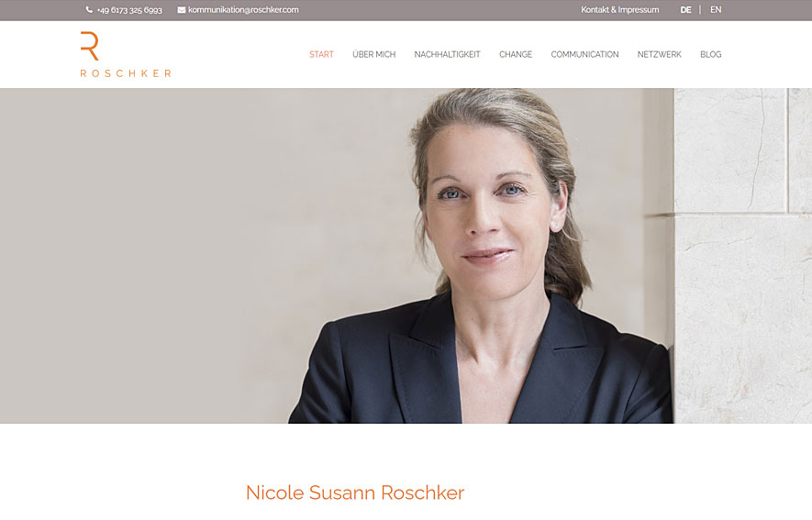Navigate to COMMUNICATION section
Viewport: 812px width, 520px height.
(x=584, y=54)
